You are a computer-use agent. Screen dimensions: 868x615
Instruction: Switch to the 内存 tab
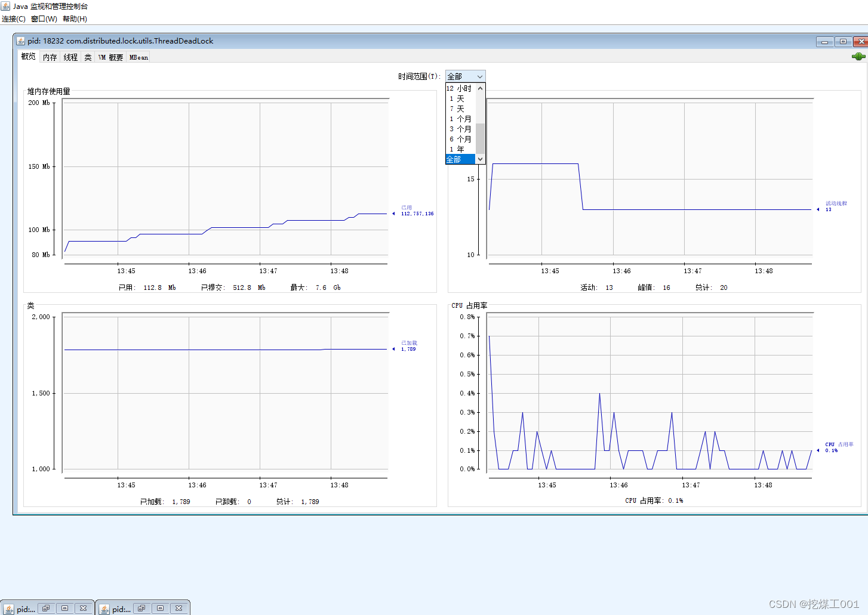tap(50, 57)
